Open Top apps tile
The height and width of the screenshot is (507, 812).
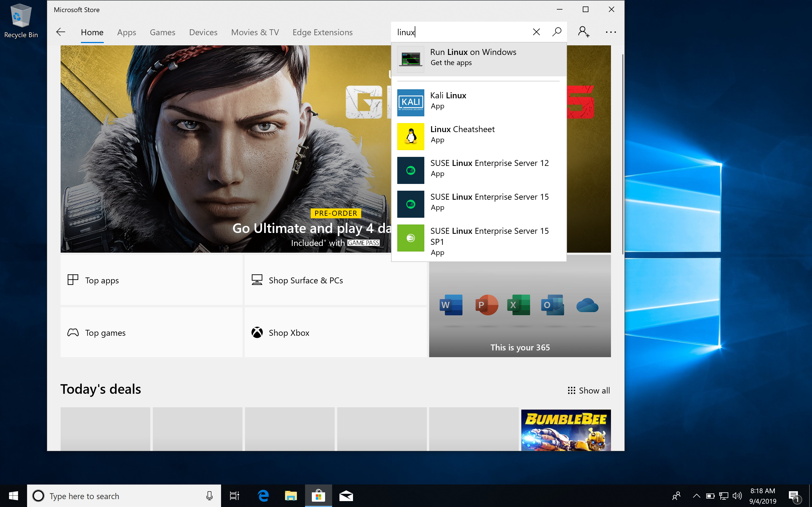(x=151, y=280)
